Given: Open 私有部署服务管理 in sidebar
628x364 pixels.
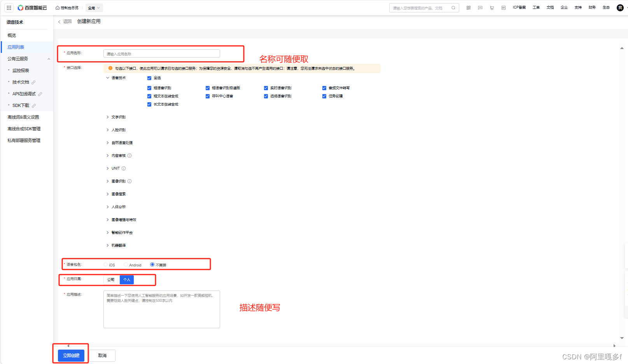Looking at the screenshot, I should point(24,140).
